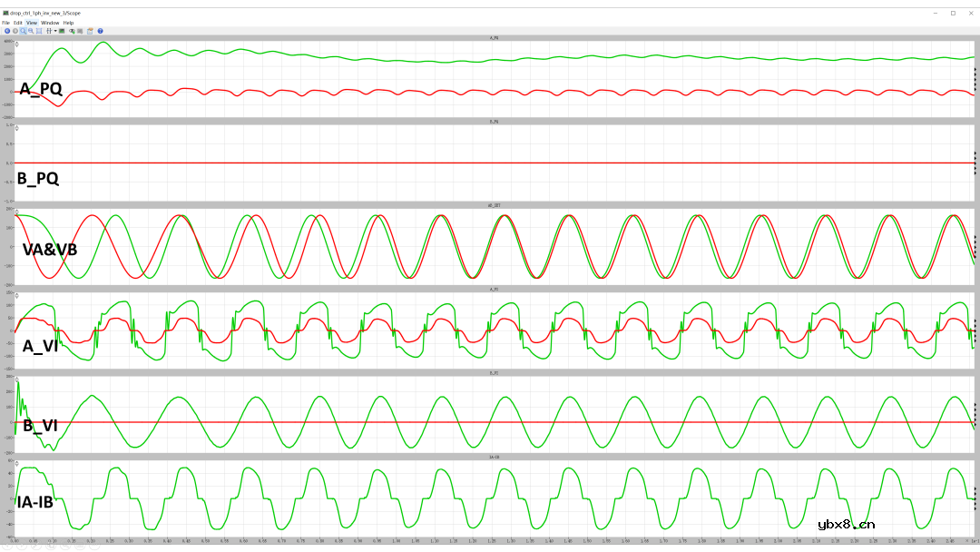
Task: Open the Edit menu
Action: [18, 23]
